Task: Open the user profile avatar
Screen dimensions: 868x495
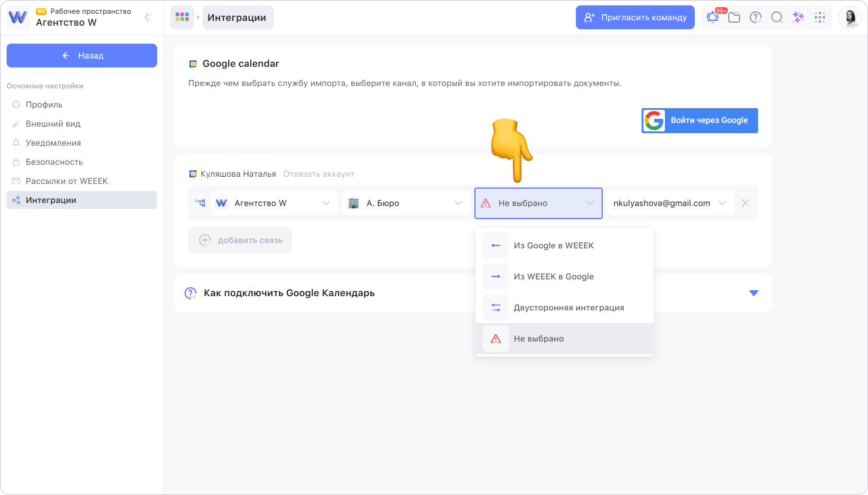Action: pos(849,17)
